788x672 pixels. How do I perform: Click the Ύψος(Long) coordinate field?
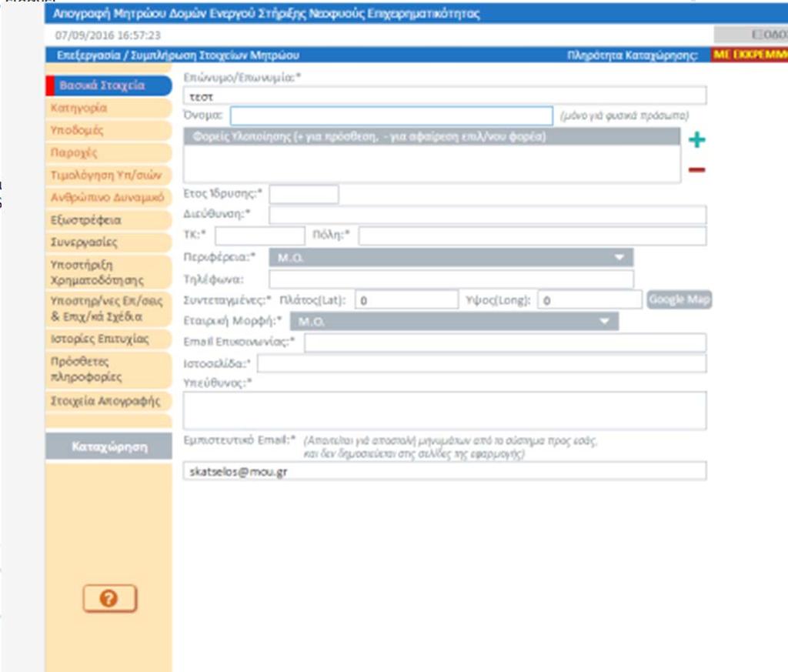[x=589, y=299]
